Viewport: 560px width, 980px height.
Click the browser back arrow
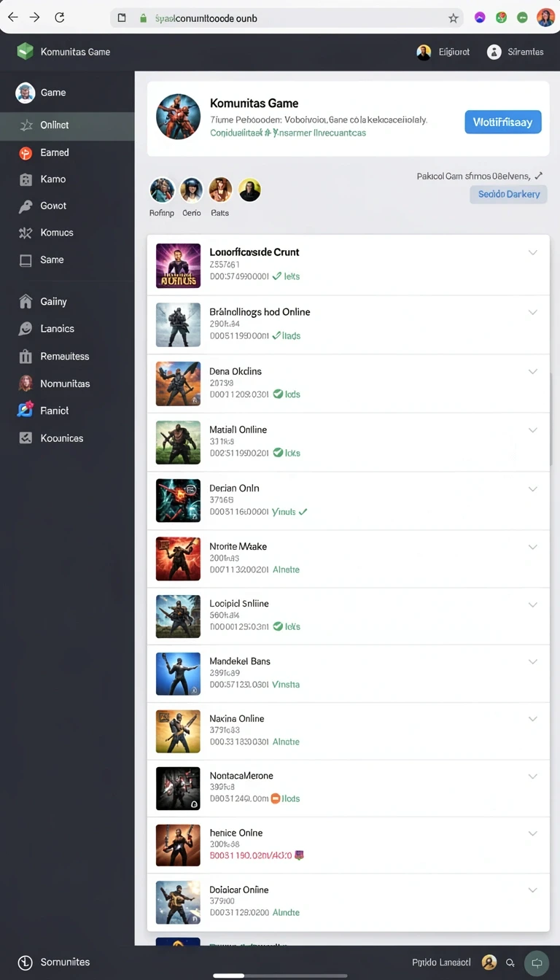tap(12, 17)
